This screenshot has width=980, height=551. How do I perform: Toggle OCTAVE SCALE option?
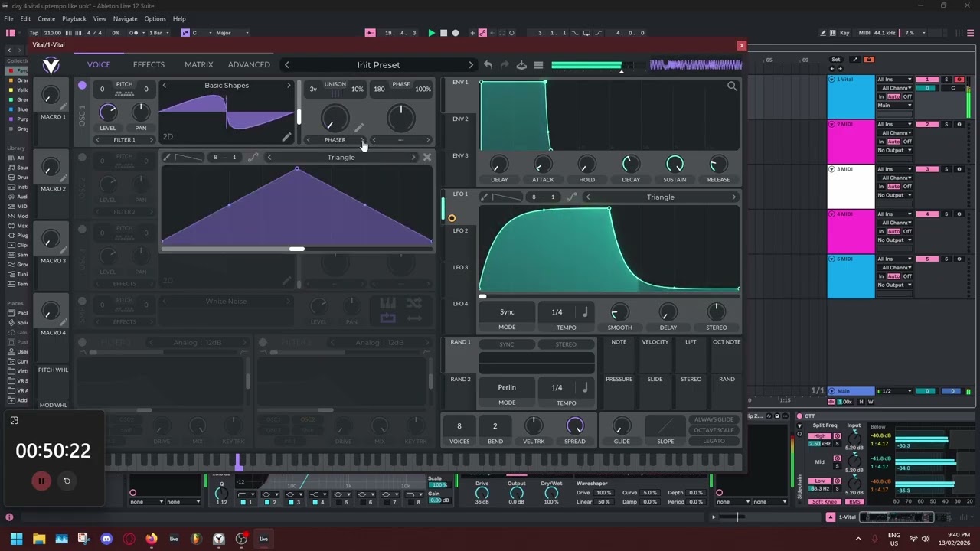pyautogui.click(x=714, y=430)
